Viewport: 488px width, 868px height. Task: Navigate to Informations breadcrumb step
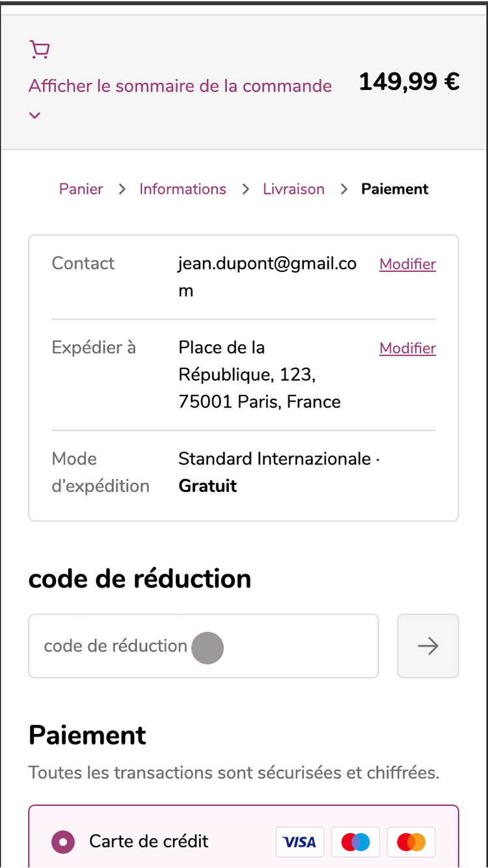coord(183,189)
